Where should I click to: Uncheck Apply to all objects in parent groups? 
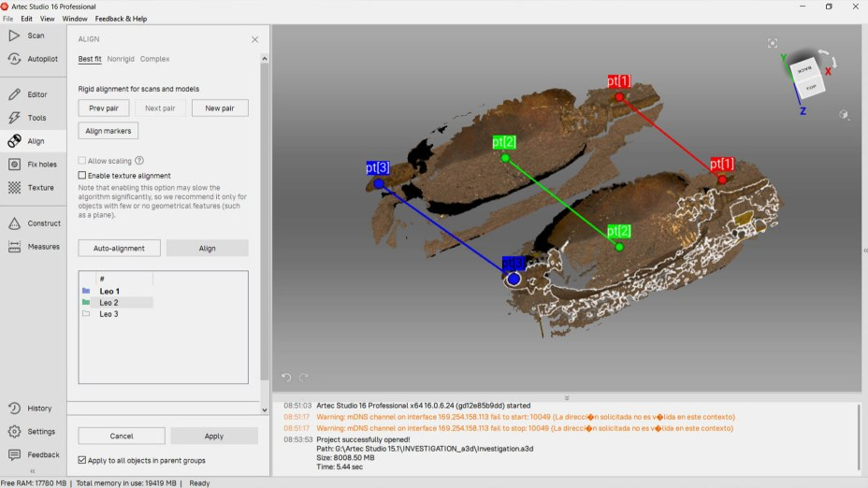tap(82, 460)
